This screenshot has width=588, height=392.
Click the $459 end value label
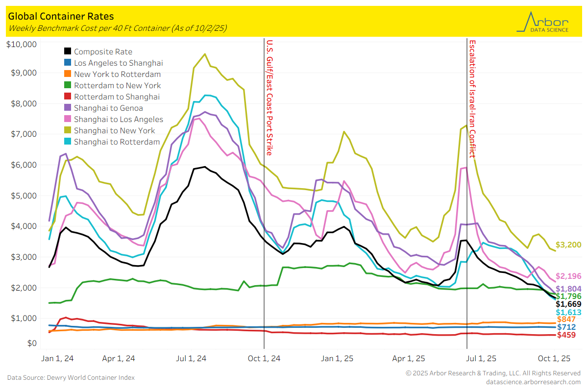(566, 335)
